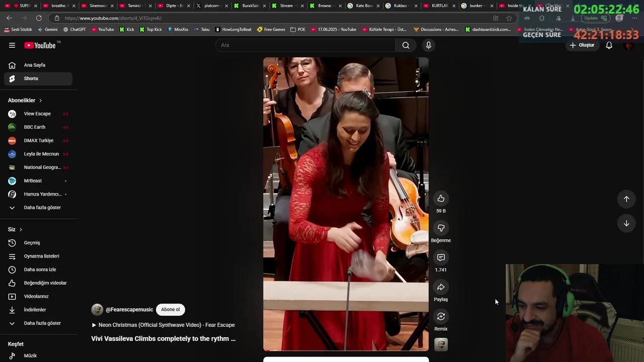Open İndirilenler page

pos(38,310)
